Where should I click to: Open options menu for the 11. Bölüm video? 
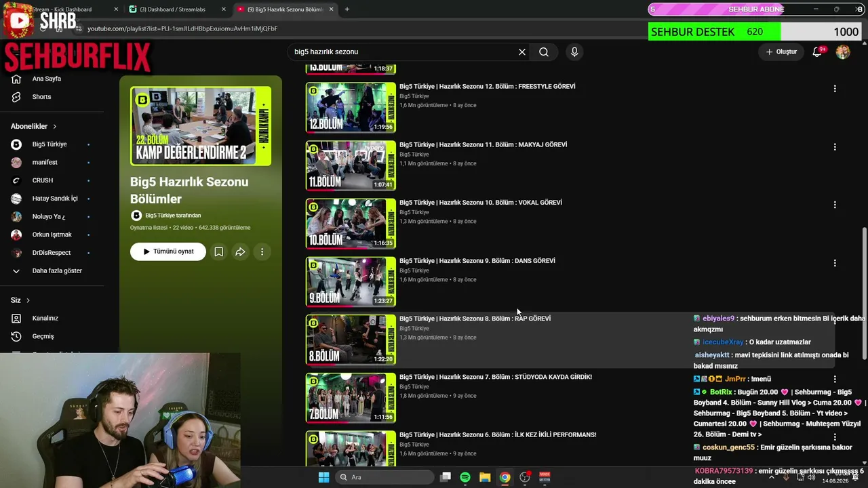pyautogui.click(x=835, y=147)
